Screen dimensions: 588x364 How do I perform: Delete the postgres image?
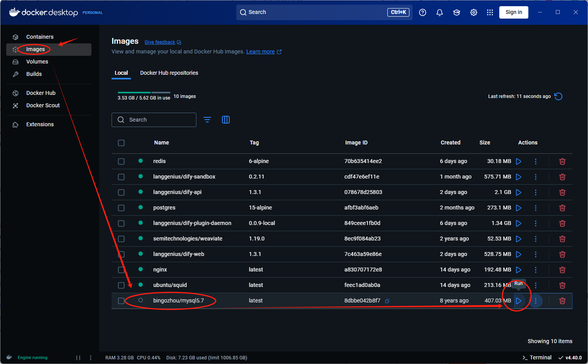pos(562,208)
